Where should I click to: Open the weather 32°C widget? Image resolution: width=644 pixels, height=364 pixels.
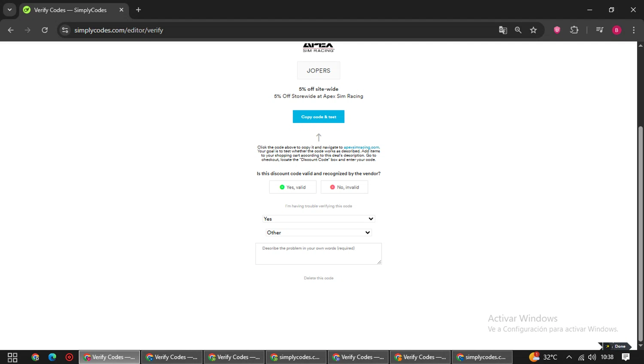coord(543,357)
